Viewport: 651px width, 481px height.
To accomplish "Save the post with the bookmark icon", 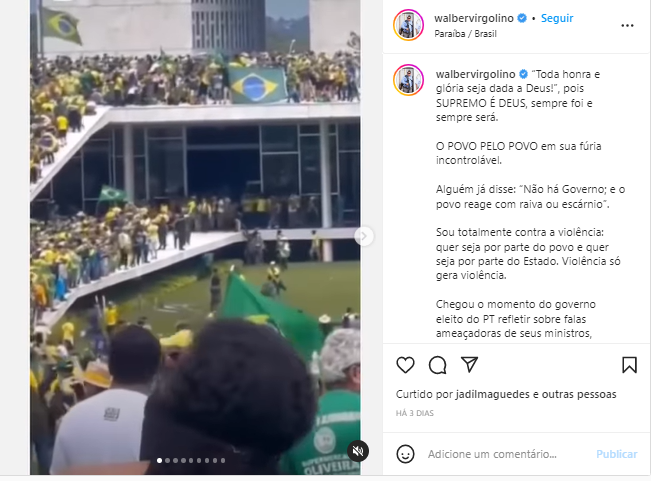I will click(x=629, y=365).
